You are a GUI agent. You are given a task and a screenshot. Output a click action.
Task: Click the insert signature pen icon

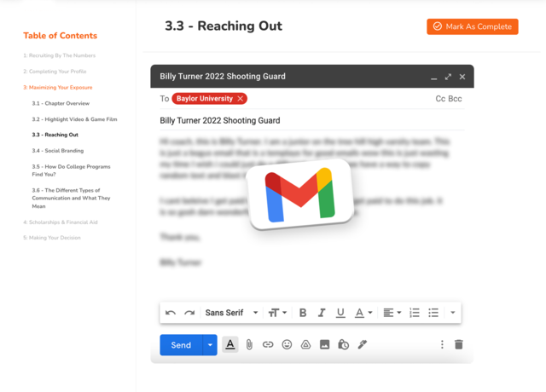[362, 344]
